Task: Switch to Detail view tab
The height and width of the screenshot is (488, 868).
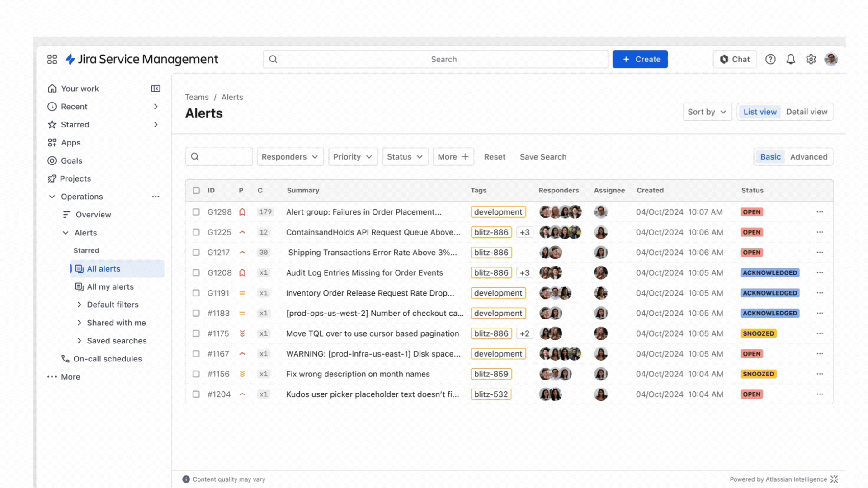Action: (x=806, y=112)
